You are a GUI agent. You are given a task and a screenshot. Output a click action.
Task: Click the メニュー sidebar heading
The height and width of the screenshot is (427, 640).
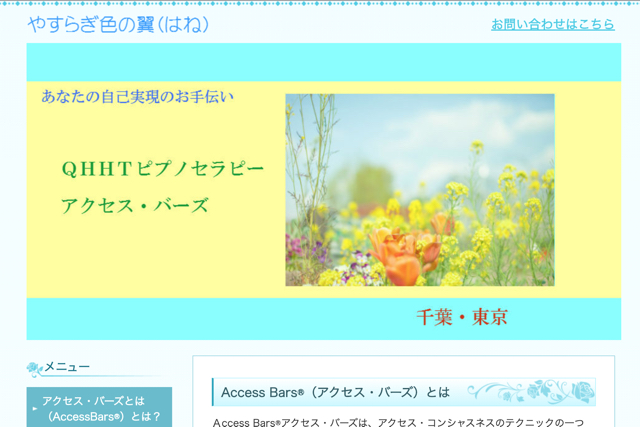click(67, 367)
